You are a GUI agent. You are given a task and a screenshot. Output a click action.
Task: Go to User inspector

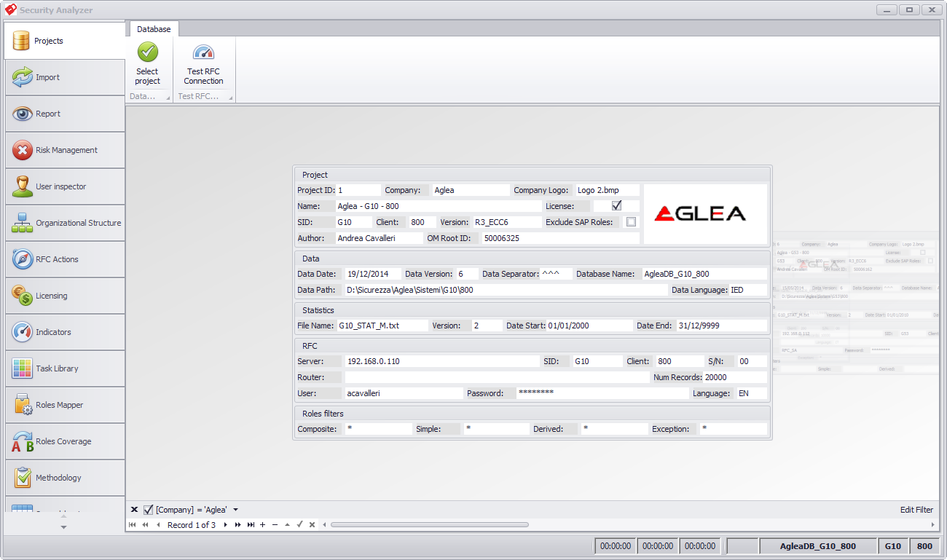tap(65, 186)
